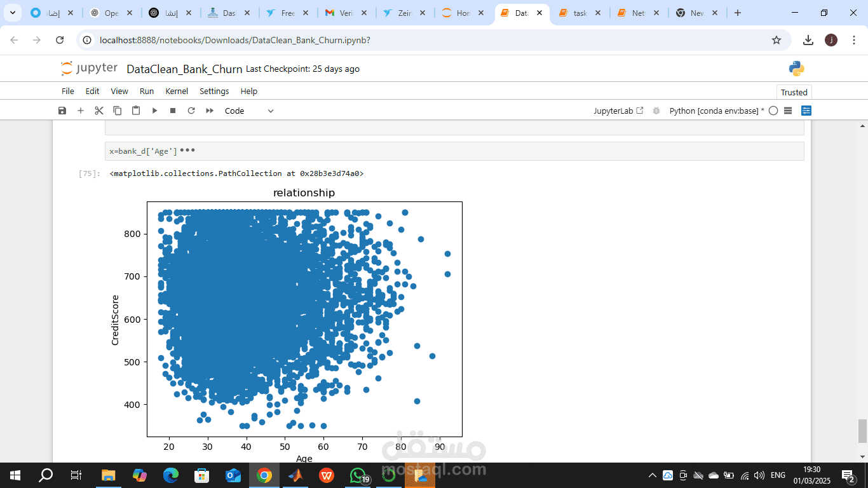Image resolution: width=868 pixels, height=488 pixels.
Task: Open the Help menu
Action: click(249, 91)
